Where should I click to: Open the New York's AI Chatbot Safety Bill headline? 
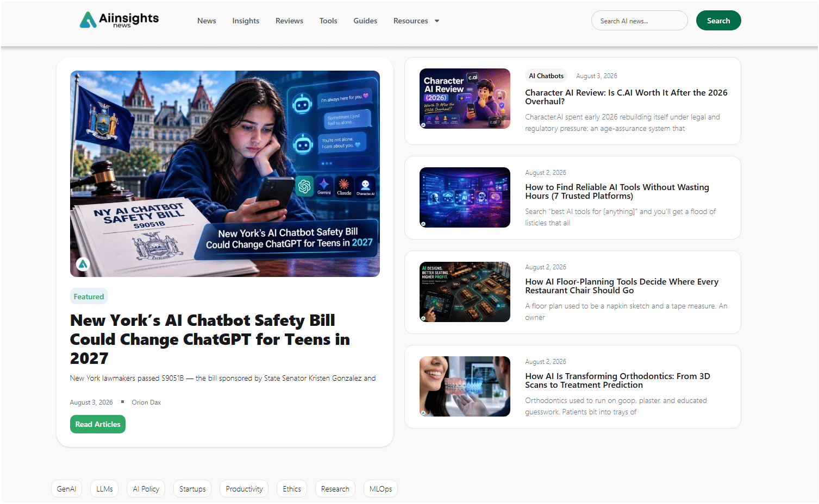click(210, 339)
